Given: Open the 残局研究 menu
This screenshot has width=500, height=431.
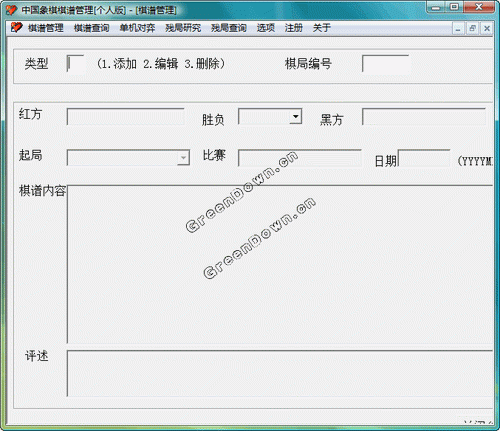Looking at the screenshot, I should click(183, 28).
